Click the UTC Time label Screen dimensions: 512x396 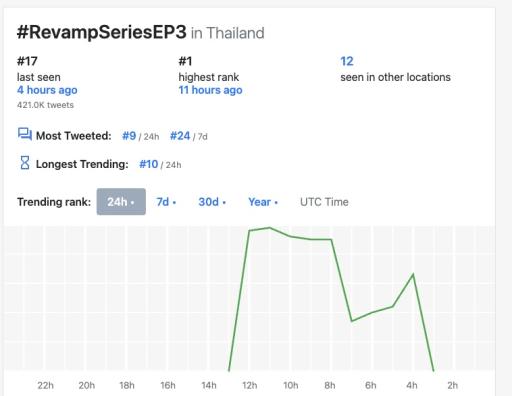pyautogui.click(x=324, y=202)
